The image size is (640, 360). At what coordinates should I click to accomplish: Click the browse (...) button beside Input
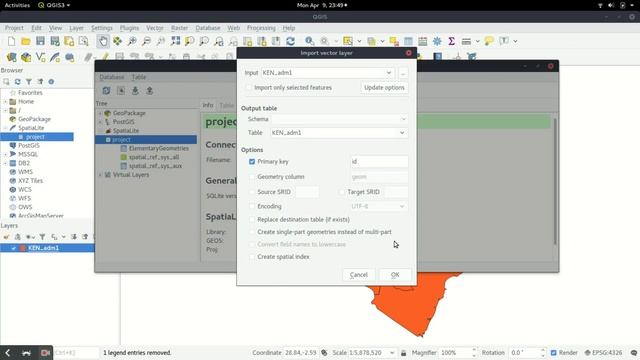[x=403, y=73]
